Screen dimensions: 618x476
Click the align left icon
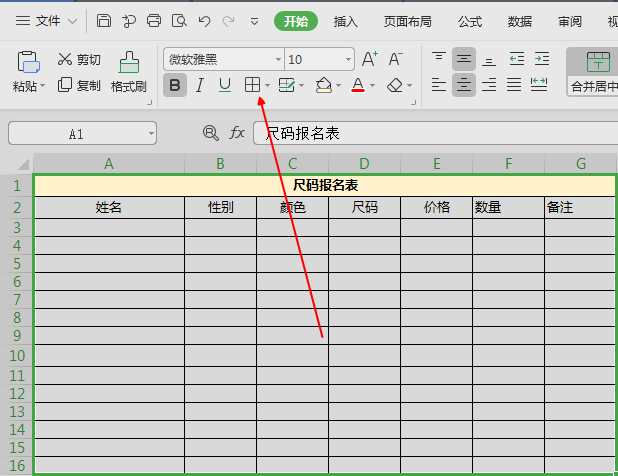pyautogui.click(x=439, y=85)
